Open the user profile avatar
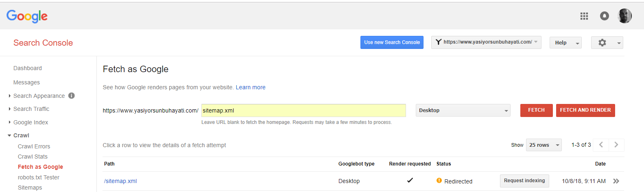 pyautogui.click(x=624, y=16)
